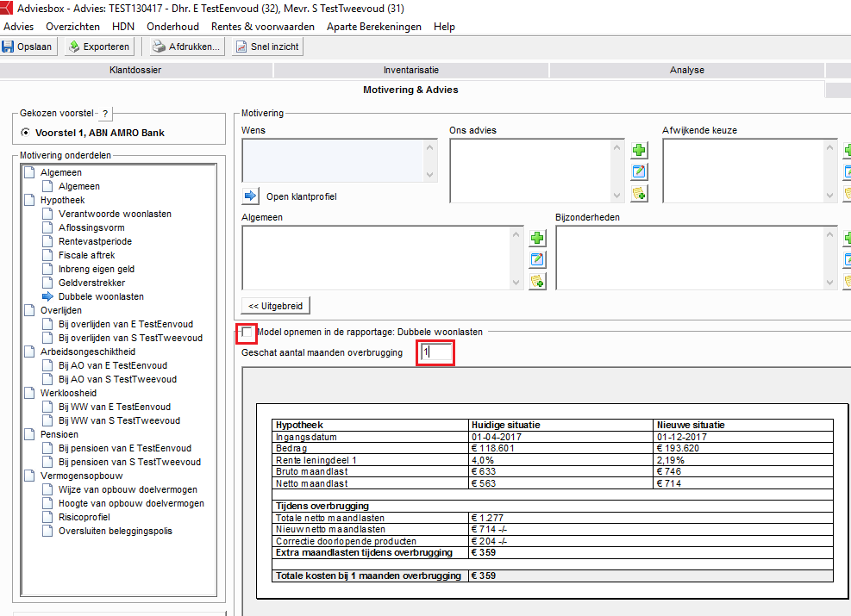Click the Ons advies scroll up arrow

pos(616,147)
